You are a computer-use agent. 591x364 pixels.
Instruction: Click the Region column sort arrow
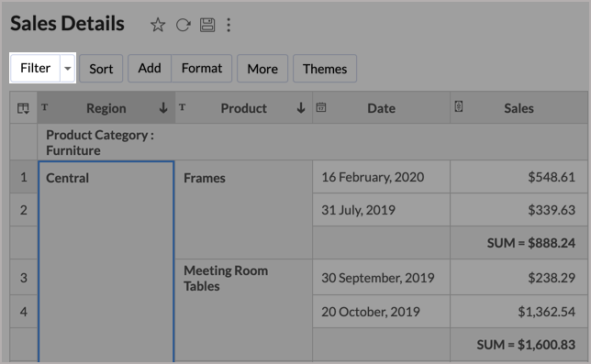pos(163,108)
